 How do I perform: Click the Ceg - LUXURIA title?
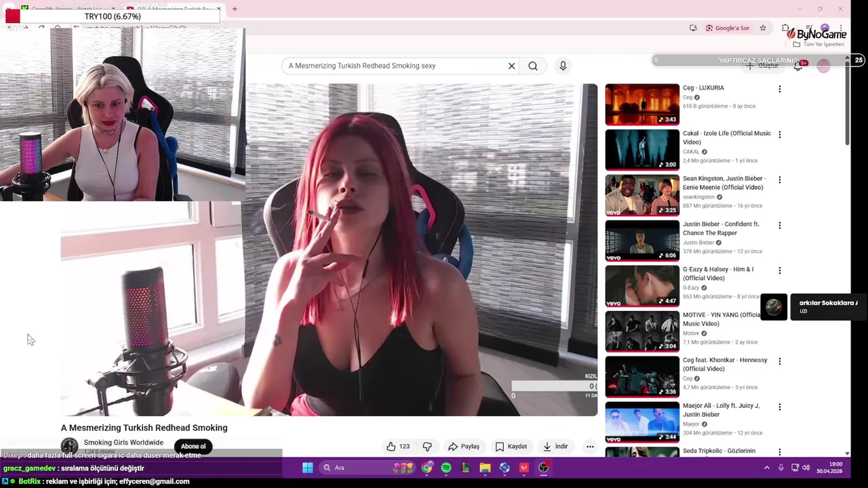[x=703, y=87]
